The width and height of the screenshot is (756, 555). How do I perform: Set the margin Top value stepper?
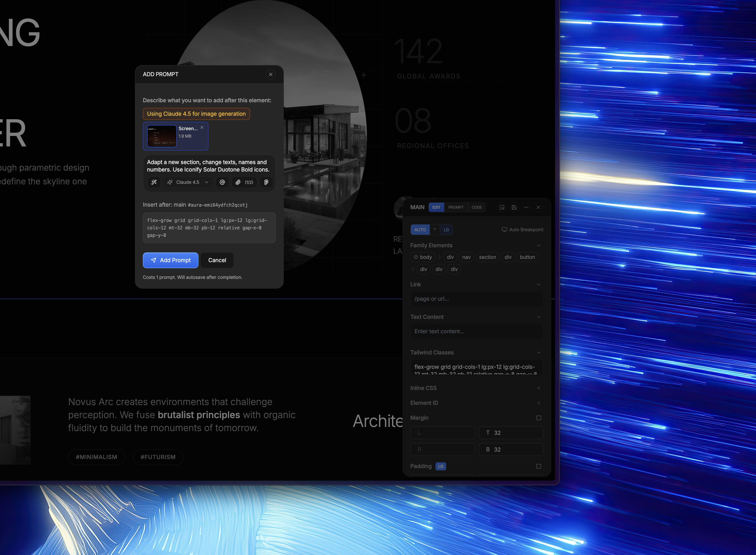511,433
